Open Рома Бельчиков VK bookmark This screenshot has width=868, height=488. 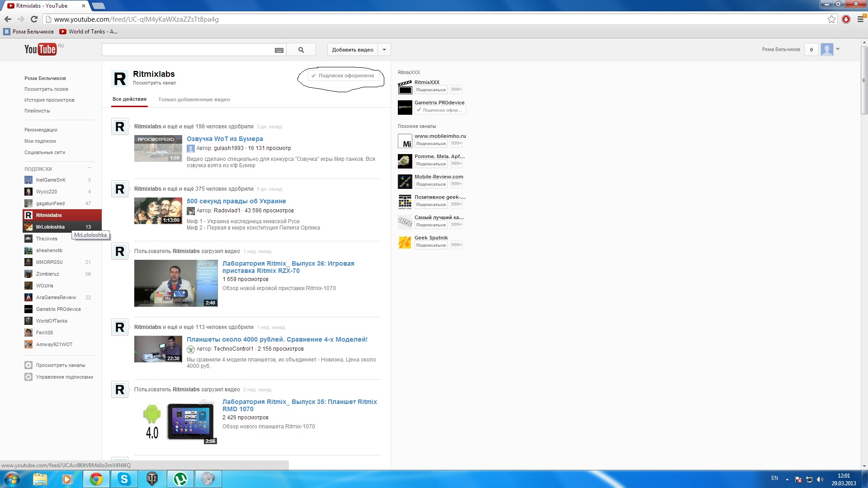(28, 32)
